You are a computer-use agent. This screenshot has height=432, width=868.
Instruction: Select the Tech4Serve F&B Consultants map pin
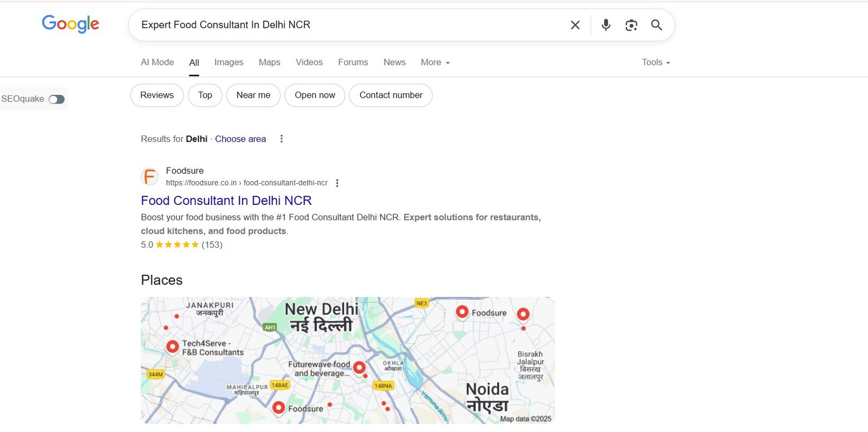173,346
